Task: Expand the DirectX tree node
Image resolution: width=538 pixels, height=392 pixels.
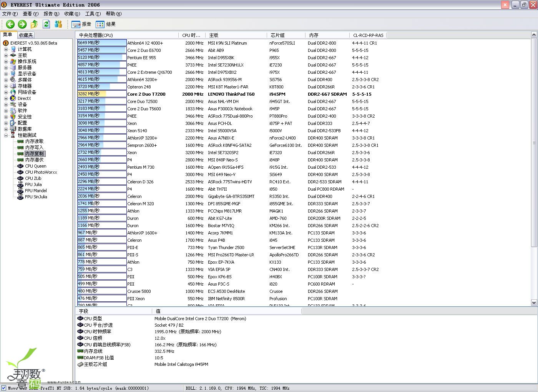Action: tap(6, 98)
